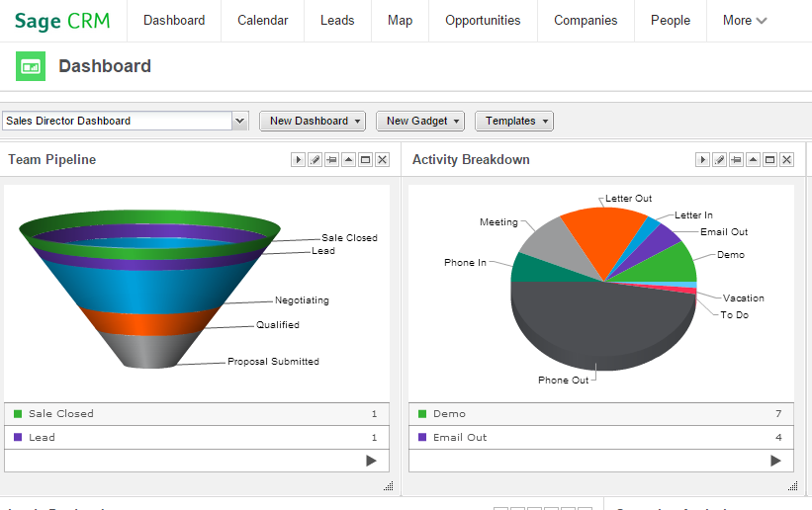Screen dimensions: 812x510
Task: Expand the Templates dropdown button
Action: [514, 122]
